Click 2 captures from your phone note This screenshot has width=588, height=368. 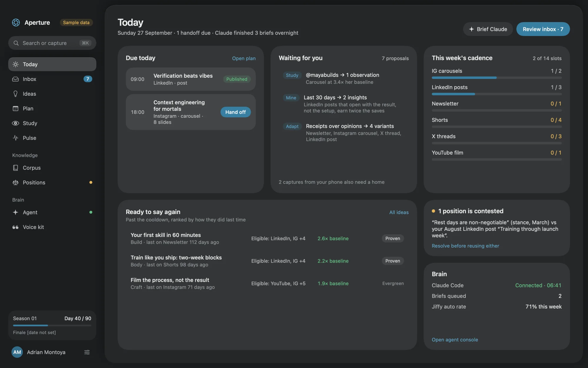click(331, 182)
